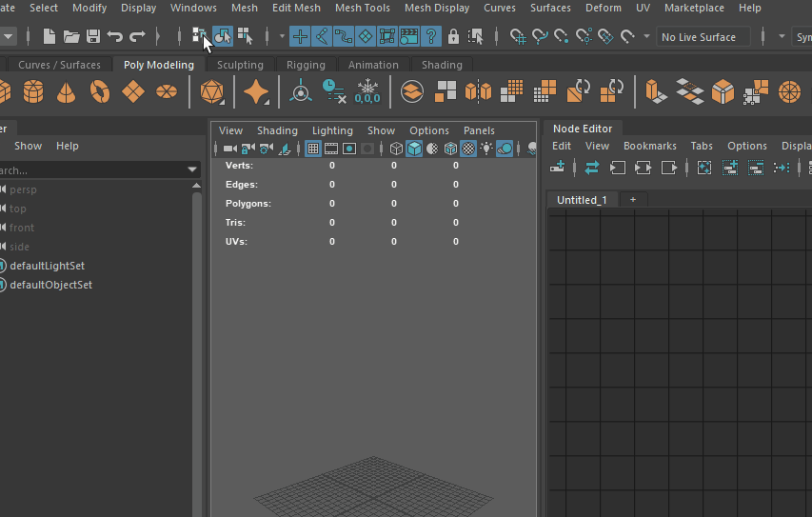Expand the outliner search dropdown arrow

(x=193, y=169)
